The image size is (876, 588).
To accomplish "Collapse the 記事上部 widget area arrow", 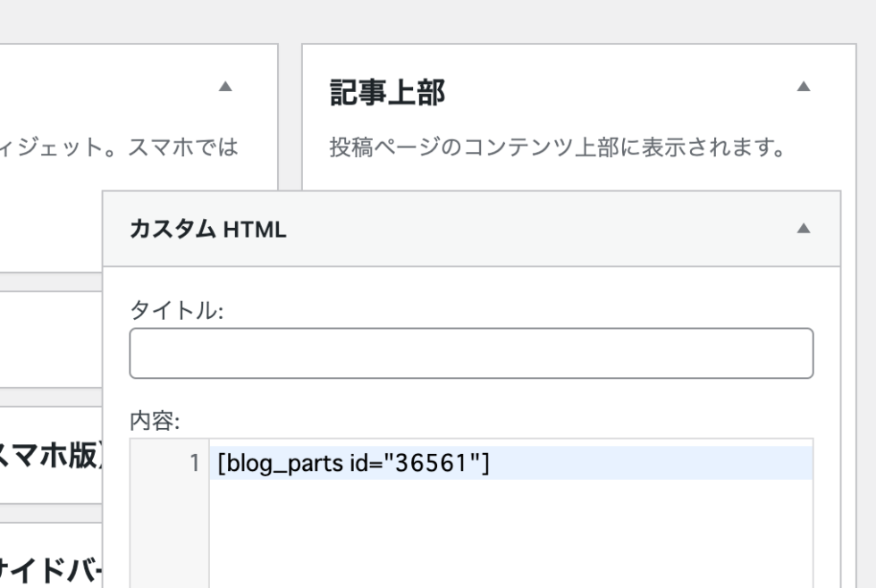I will point(803,88).
